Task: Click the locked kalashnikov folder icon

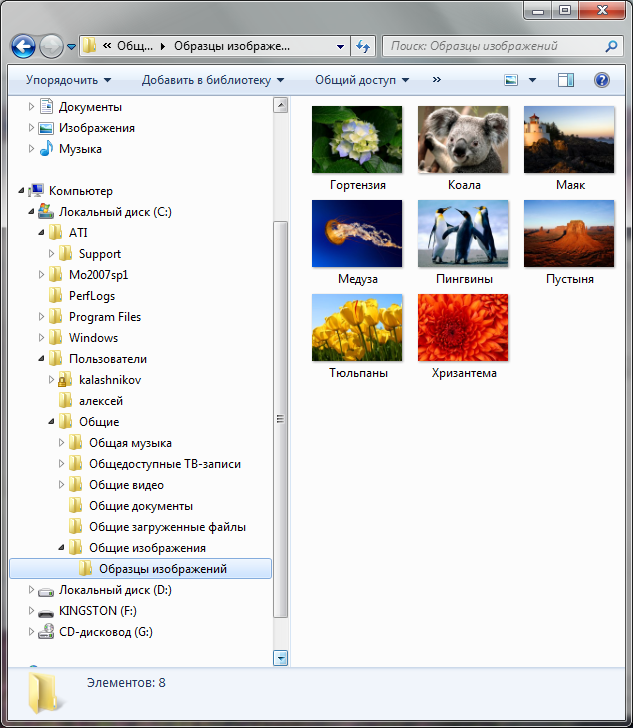Action: point(65,380)
